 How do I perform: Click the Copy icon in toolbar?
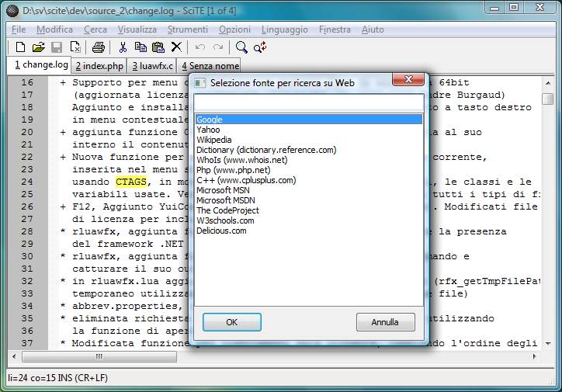[x=140, y=47]
